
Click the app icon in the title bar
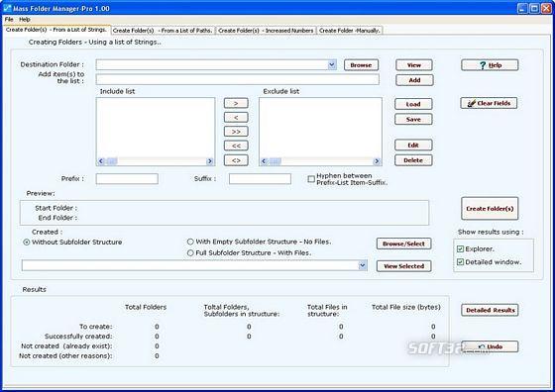click(x=7, y=8)
